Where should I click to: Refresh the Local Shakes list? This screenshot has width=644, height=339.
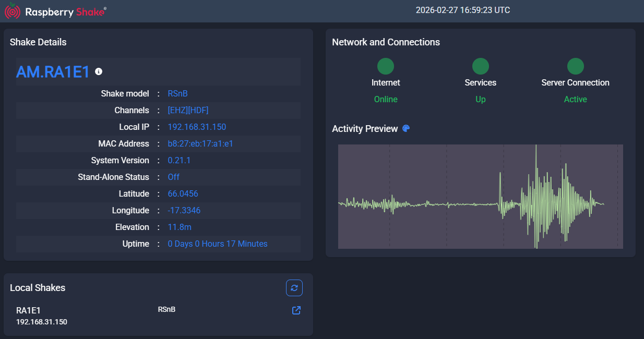(294, 288)
